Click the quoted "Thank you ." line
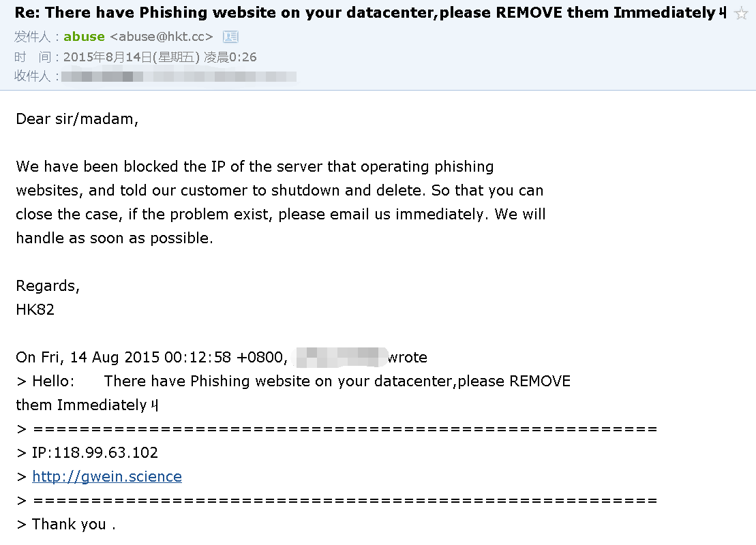Screen dimensions: 756x545 [66, 525]
